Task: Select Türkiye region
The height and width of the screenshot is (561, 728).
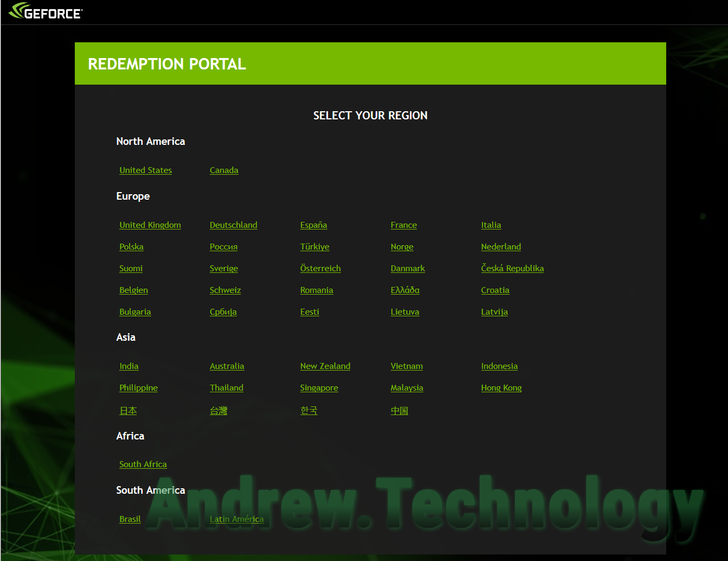Action: 315,247
